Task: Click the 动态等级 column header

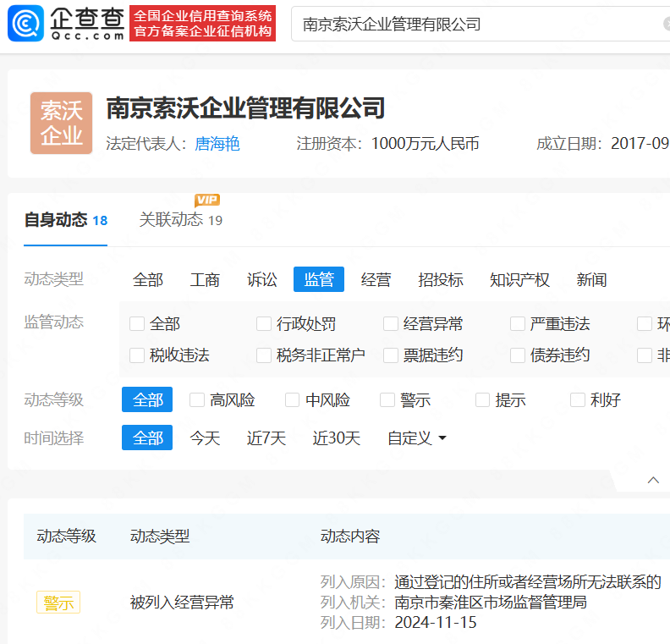Action: point(66,537)
